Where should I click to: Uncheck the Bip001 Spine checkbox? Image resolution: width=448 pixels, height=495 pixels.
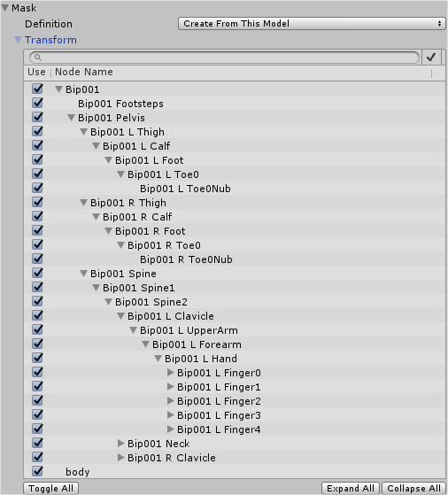tap(37, 273)
